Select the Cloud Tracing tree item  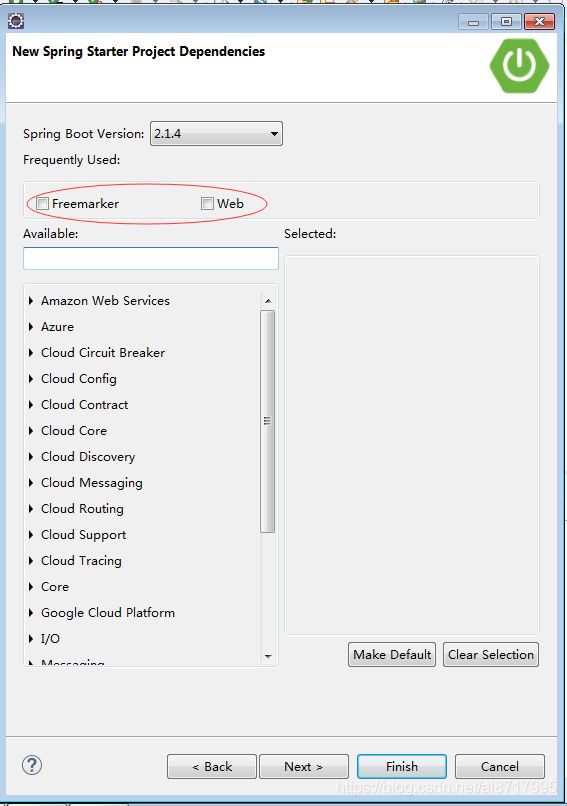pos(81,561)
